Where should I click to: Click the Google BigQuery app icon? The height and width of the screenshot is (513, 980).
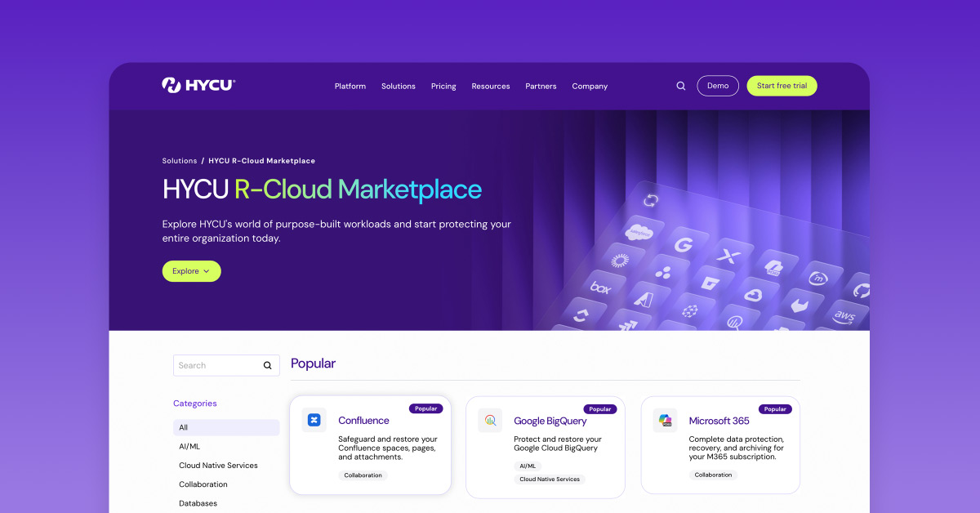pos(490,420)
